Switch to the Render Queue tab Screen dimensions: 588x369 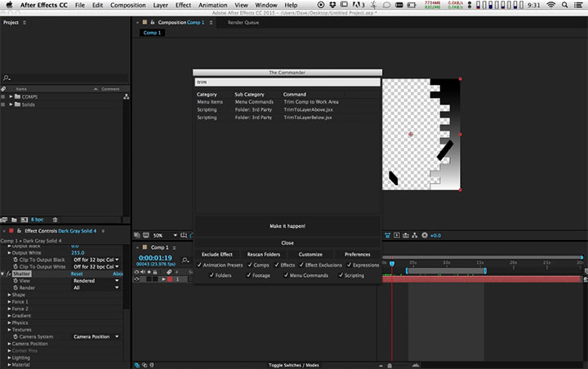(x=243, y=23)
